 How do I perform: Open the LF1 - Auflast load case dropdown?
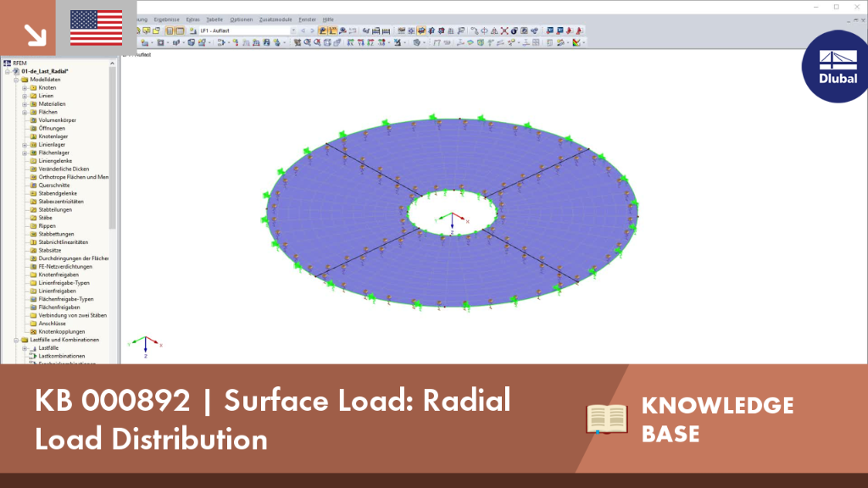[x=248, y=31]
